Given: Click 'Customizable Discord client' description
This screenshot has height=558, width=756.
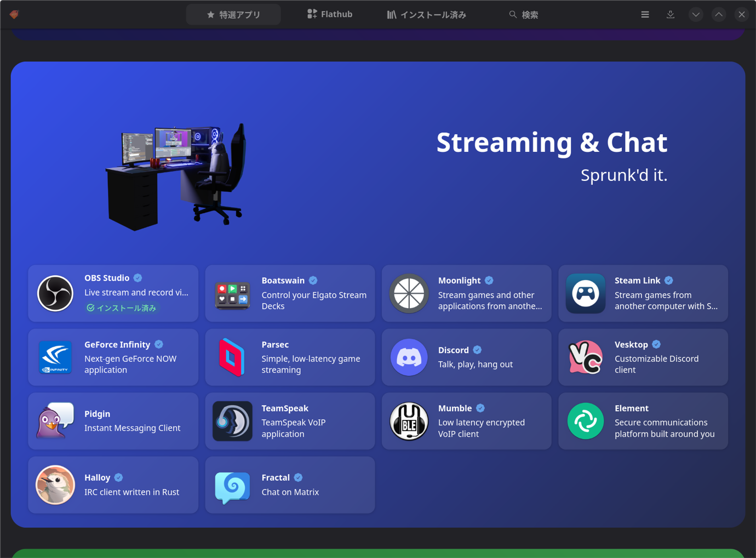Looking at the screenshot, I should [656, 365].
